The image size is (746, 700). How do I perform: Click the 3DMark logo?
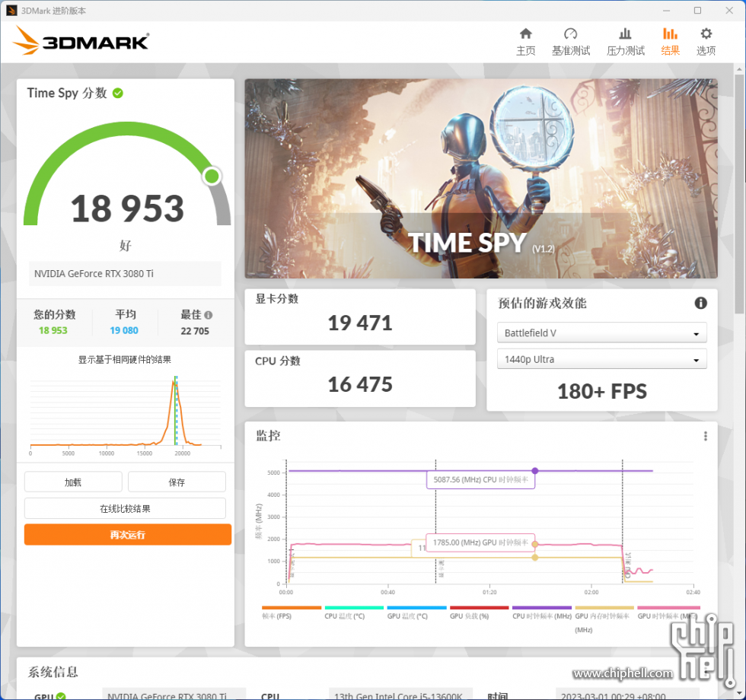coord(81,41)
